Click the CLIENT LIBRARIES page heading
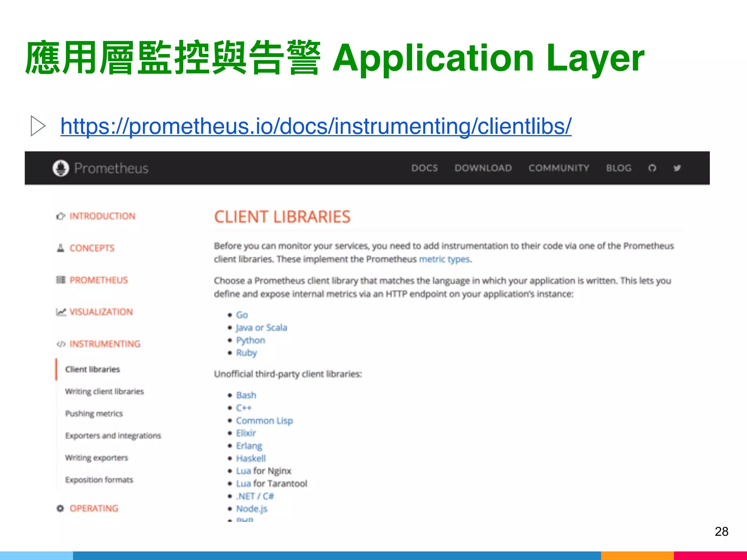Image resolution: width=747 pixels, height=560 pixels. (x=282, y=217)
